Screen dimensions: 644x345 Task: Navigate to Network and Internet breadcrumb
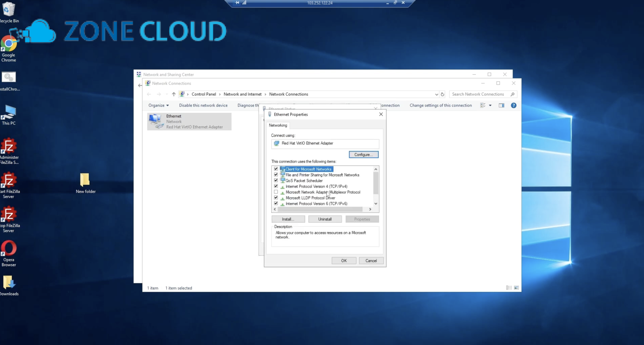(243, 94)
